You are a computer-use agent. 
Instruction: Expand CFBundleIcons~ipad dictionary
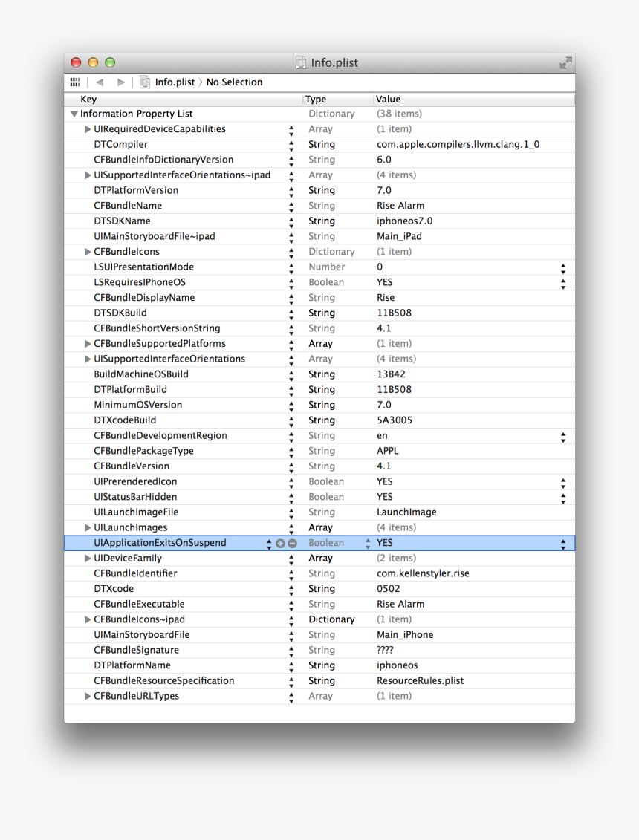click(88, 619)
